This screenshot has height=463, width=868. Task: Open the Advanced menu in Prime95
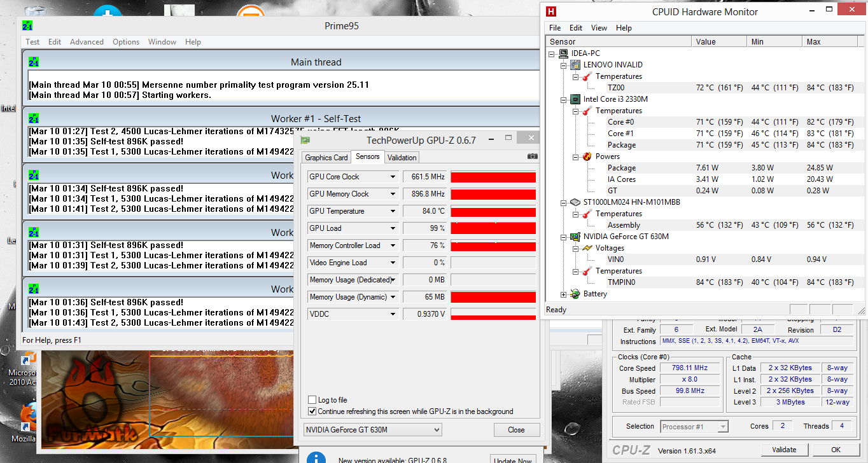click(87, 42)
